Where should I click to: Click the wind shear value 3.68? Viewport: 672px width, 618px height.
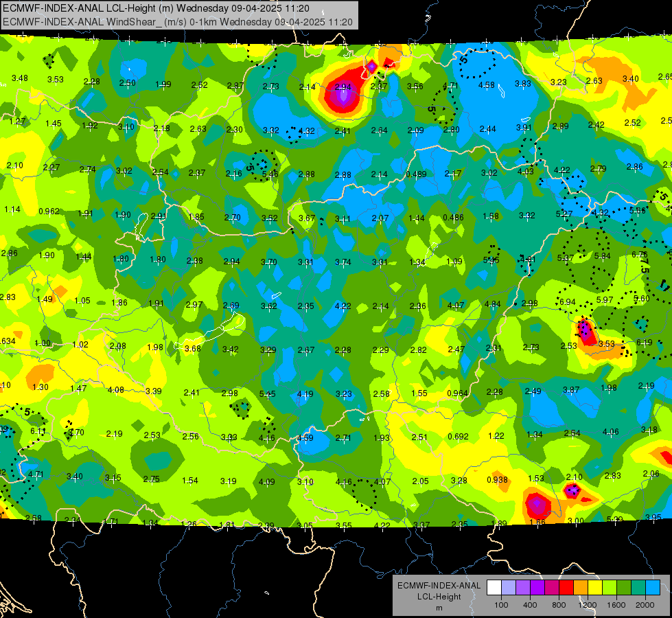pyautogui.click(x=192, y=349)
